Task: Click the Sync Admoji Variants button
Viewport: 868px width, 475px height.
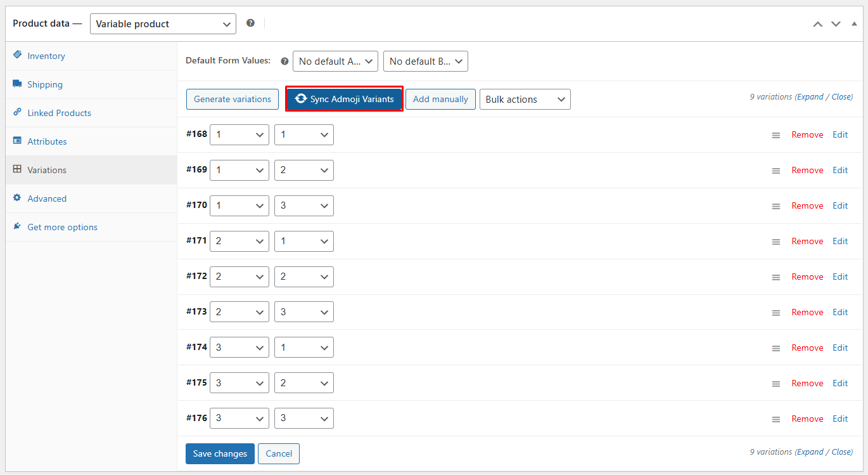Action: point(344,99)
